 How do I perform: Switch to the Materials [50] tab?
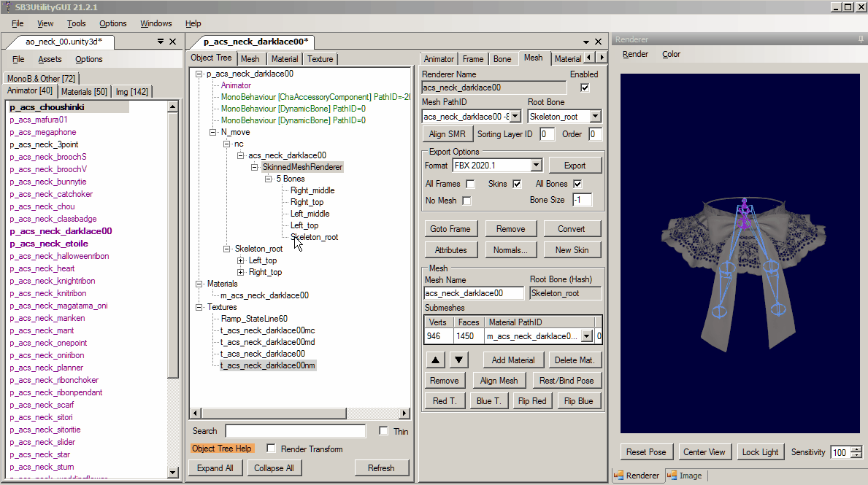point(84,92)
